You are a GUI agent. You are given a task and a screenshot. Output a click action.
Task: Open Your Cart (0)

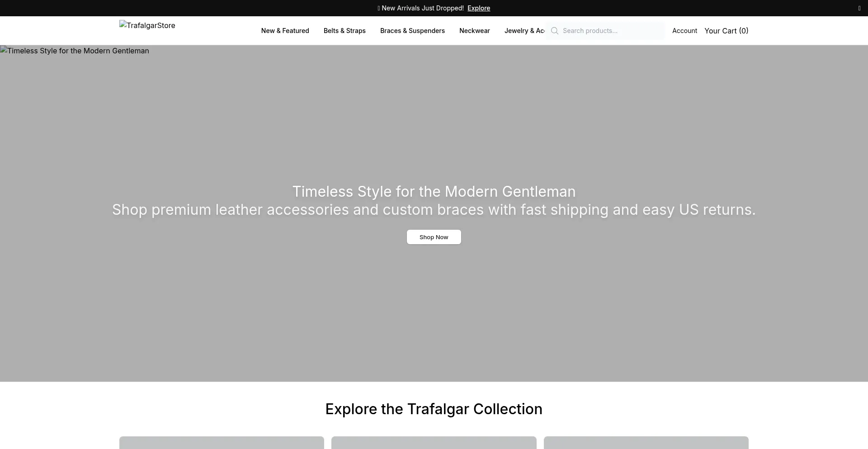coord(726,31)
